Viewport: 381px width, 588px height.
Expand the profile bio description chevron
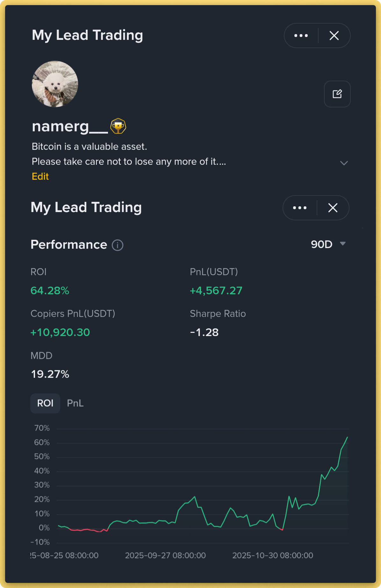[344, 163]
